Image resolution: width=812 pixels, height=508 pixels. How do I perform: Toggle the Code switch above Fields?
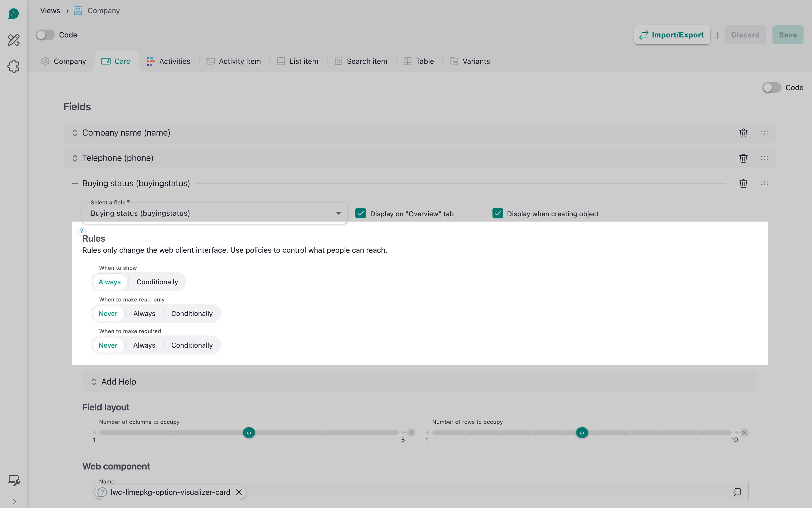tap(772, 88)
